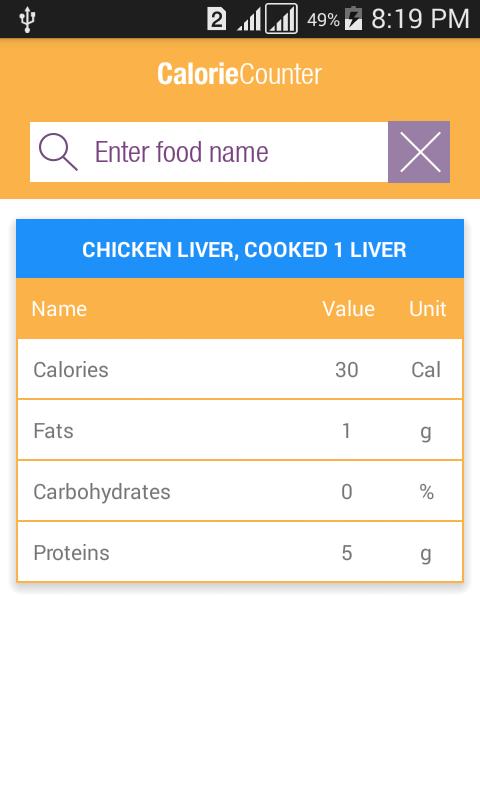Focus the Enter food name field
This screenshot has width=480, height=800.
point(209,152)
